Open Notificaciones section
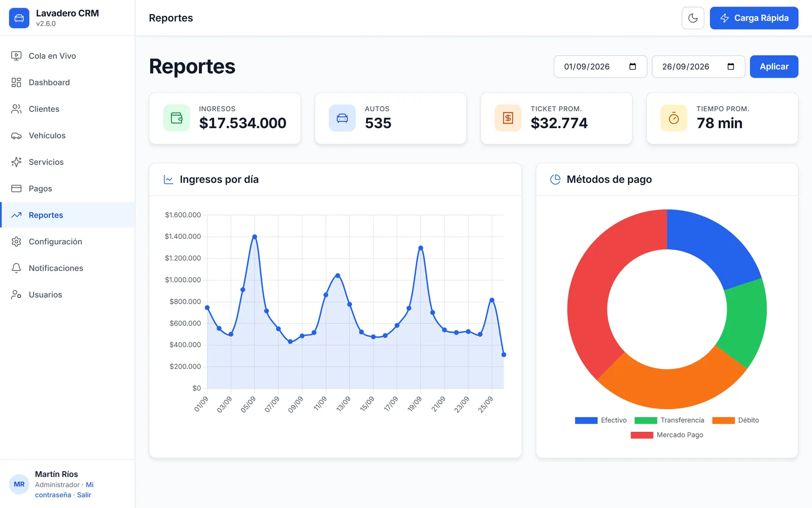The image size is (812, 508). tap(67, 268)
